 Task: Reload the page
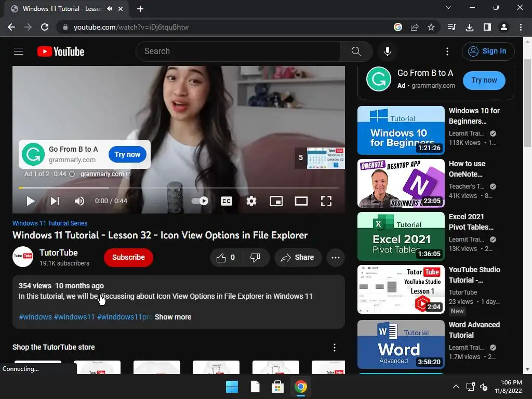click(45, 27)
